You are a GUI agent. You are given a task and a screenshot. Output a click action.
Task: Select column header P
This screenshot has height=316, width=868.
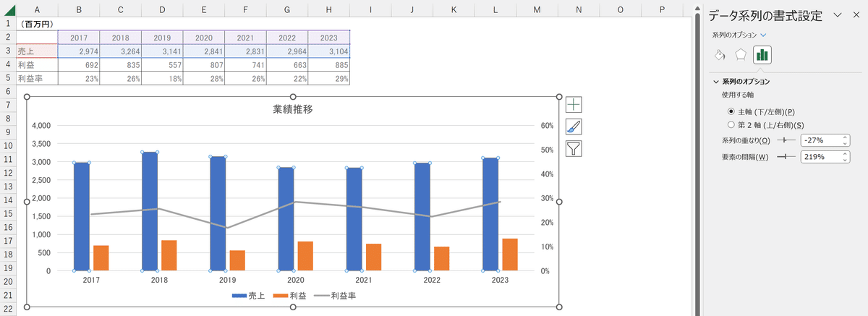click(662, 8)
